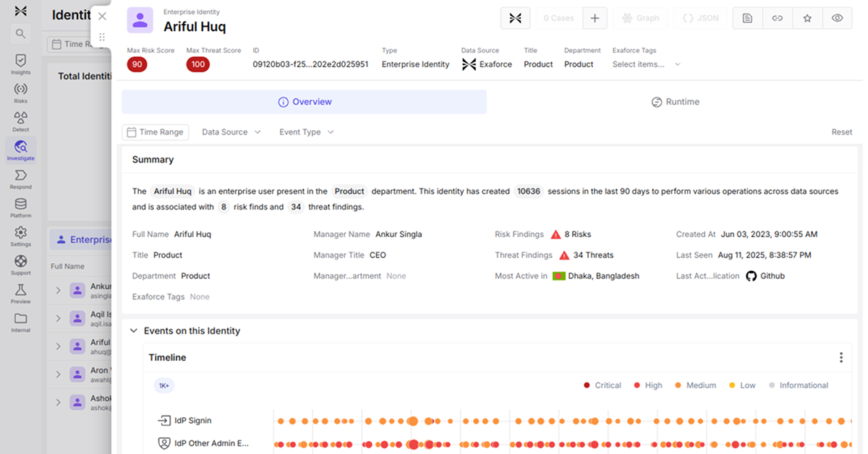This screenshot has width=868, height=454.
Task: Click the Time Range button behind the panel
Action: 80,44
